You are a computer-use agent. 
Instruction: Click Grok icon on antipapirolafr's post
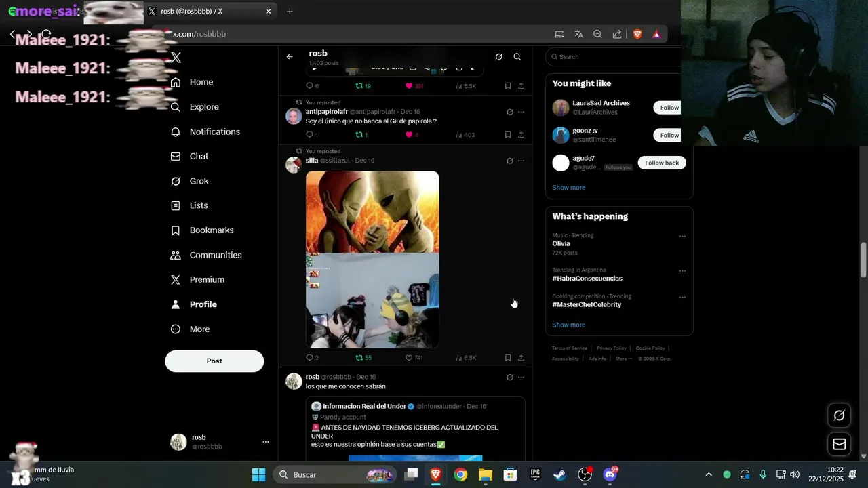tap(510, 112)
